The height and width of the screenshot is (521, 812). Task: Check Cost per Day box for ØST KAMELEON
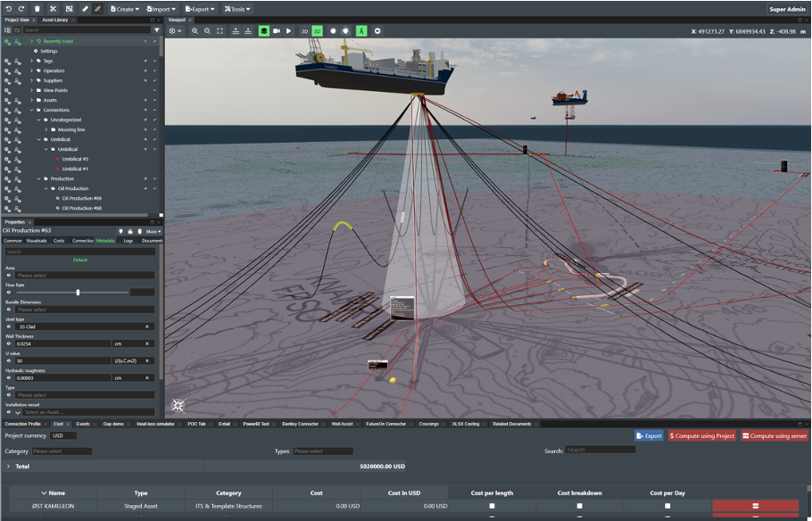[x=667, y=506]
